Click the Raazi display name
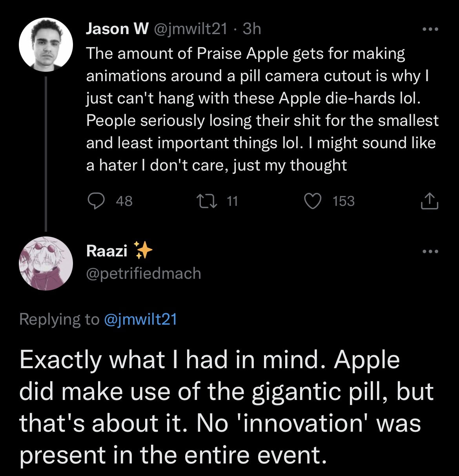Viewport: 459px width, 476px height. pyautogui.click(x=107, y=251)
